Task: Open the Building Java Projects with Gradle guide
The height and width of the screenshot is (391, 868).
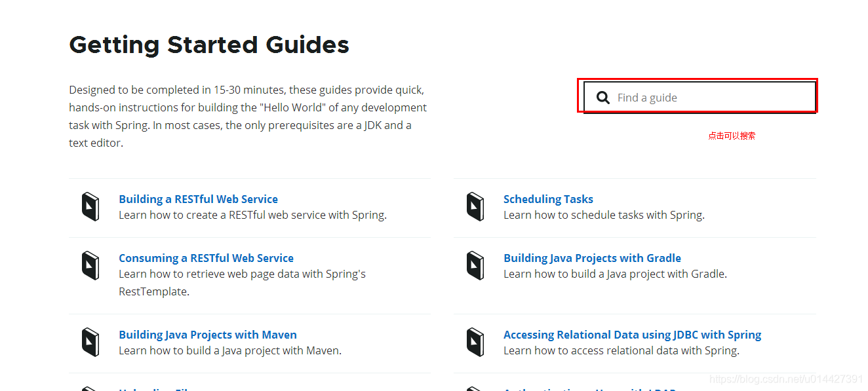Action: (592, 258)
